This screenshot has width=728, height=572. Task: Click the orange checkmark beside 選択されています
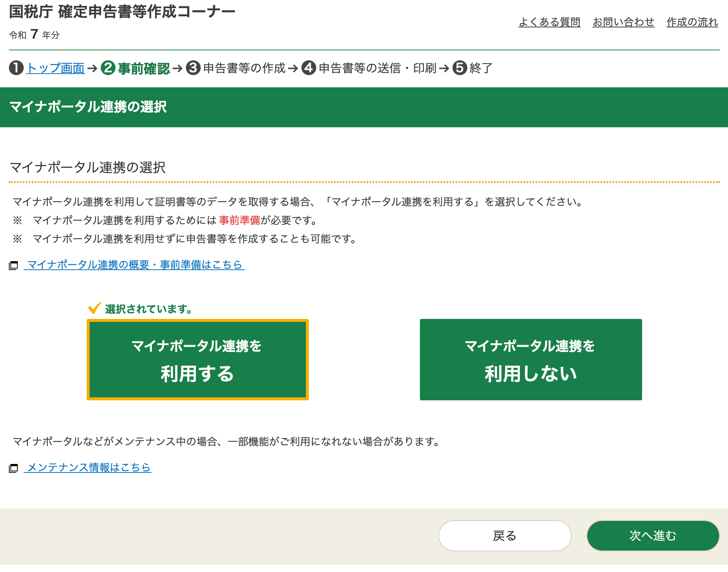94,308
